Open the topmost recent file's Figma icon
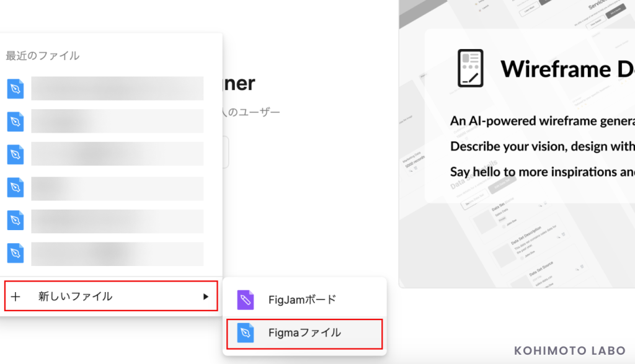The height and width of the screenshot is (364, 635). coord(16,89)
